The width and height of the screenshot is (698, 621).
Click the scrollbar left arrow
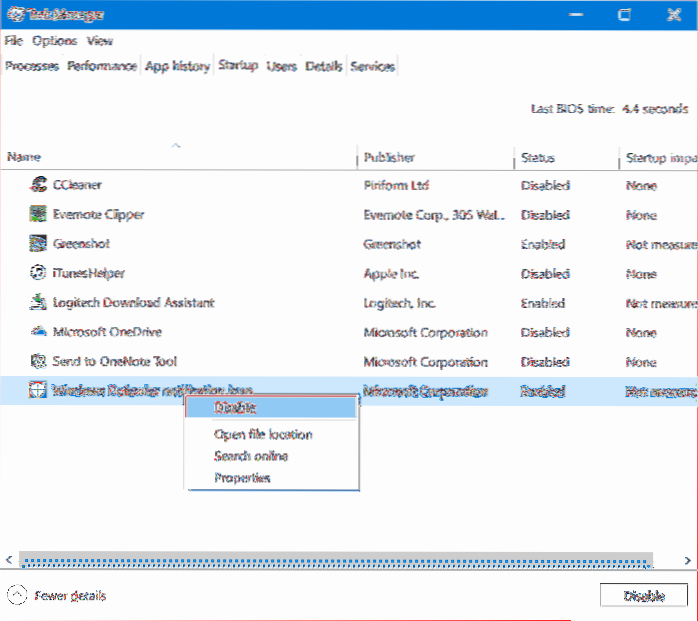tap(10, 561)
